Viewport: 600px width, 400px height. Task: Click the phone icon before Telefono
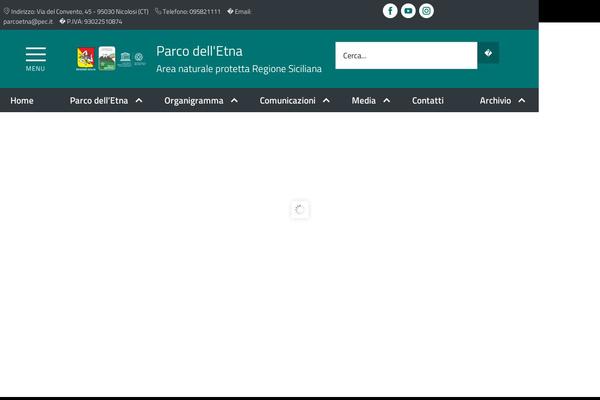tap(158, 11)
